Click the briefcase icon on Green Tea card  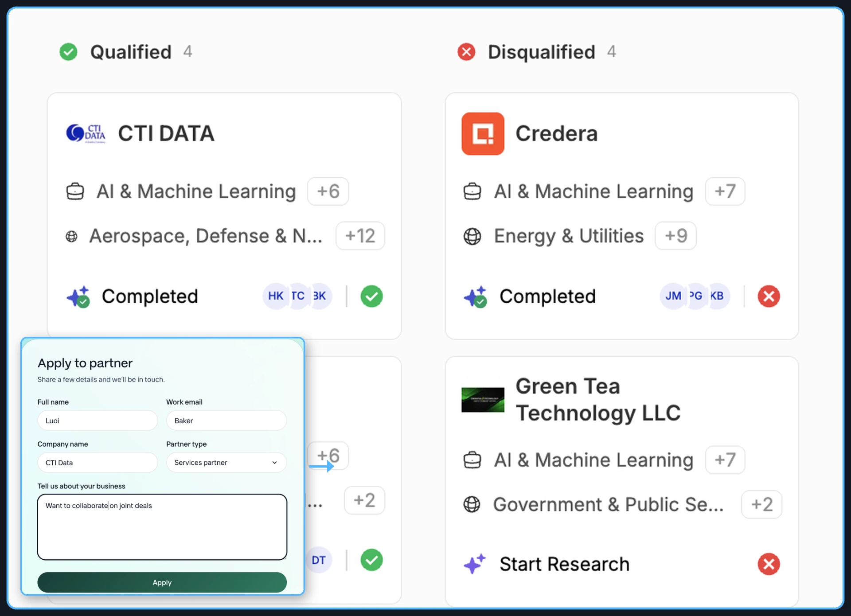[472, 460]
